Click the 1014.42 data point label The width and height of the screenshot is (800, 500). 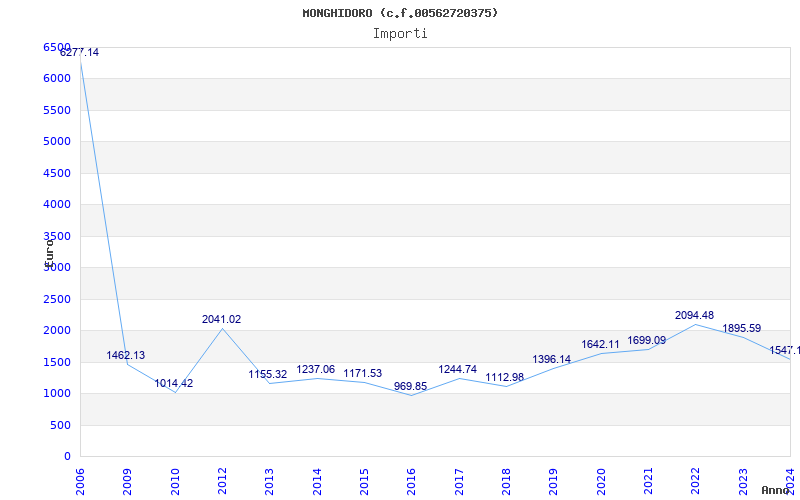tap(174, 383)
